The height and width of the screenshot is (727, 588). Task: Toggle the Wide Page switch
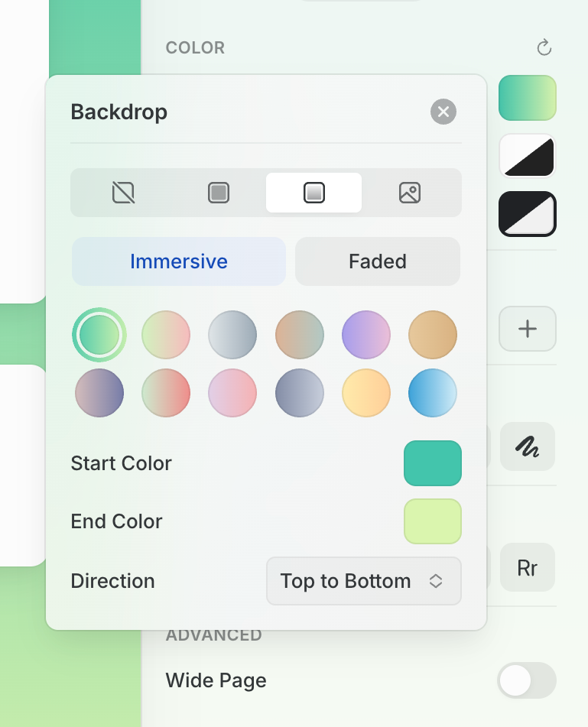[527, 680]
